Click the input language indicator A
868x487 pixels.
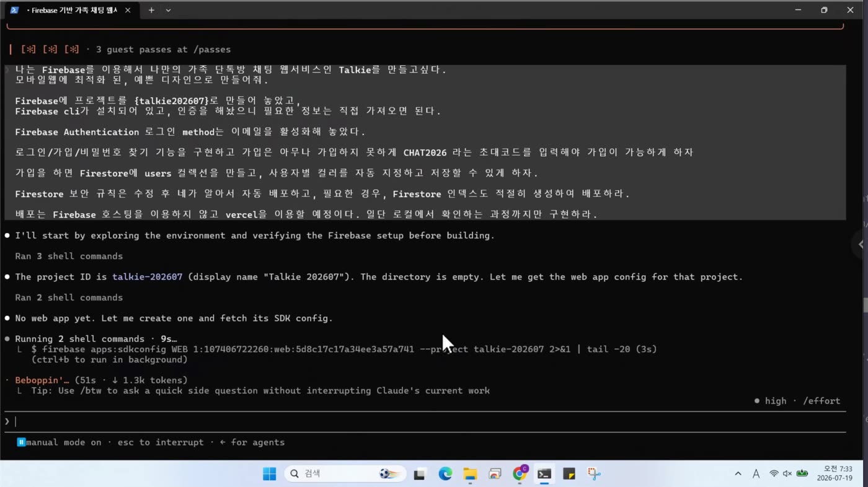(x=756, y=474)
